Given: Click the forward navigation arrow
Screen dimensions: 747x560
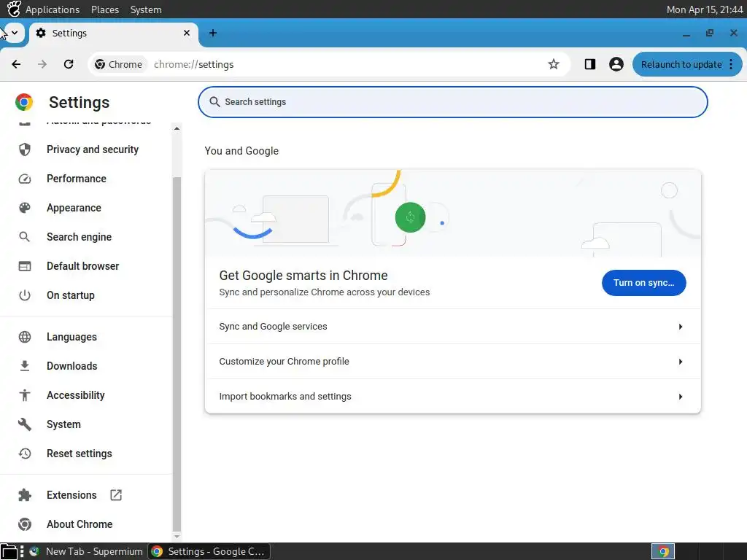Looking at the screenshot, I should 42,64.
